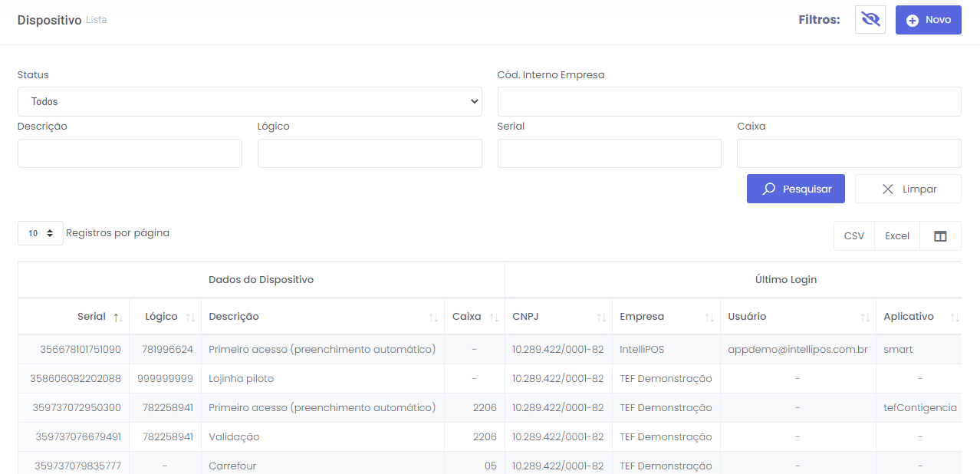Sort by Aplicativo column arrows

click(x=955, y=317)
